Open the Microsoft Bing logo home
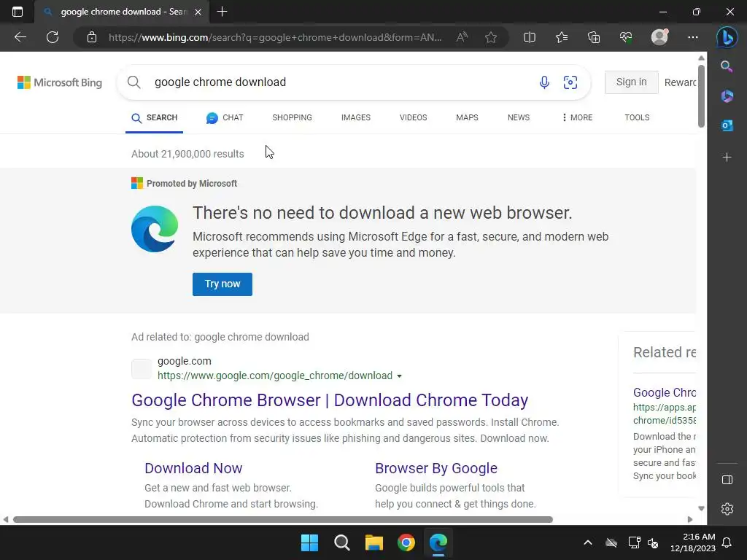Viewport: 747px width, 560px height. point(60,82)
